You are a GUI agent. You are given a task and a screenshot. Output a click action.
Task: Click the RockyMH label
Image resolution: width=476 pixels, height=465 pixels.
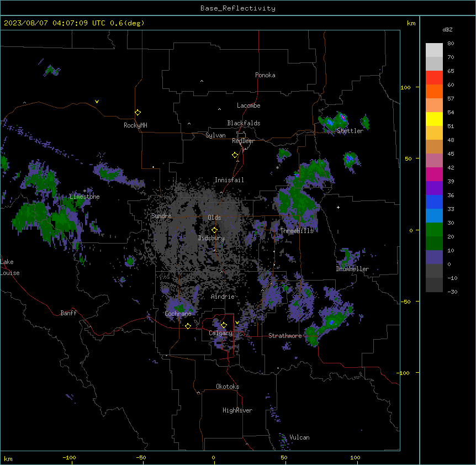135,125
